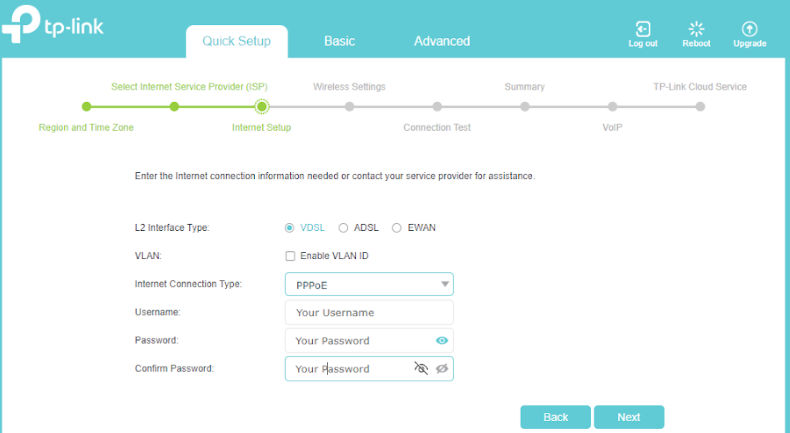Viewport: 790px width, 433px height.
Task: Click crossed-out eye icon in Confirm Password
Action: point(421,368)
